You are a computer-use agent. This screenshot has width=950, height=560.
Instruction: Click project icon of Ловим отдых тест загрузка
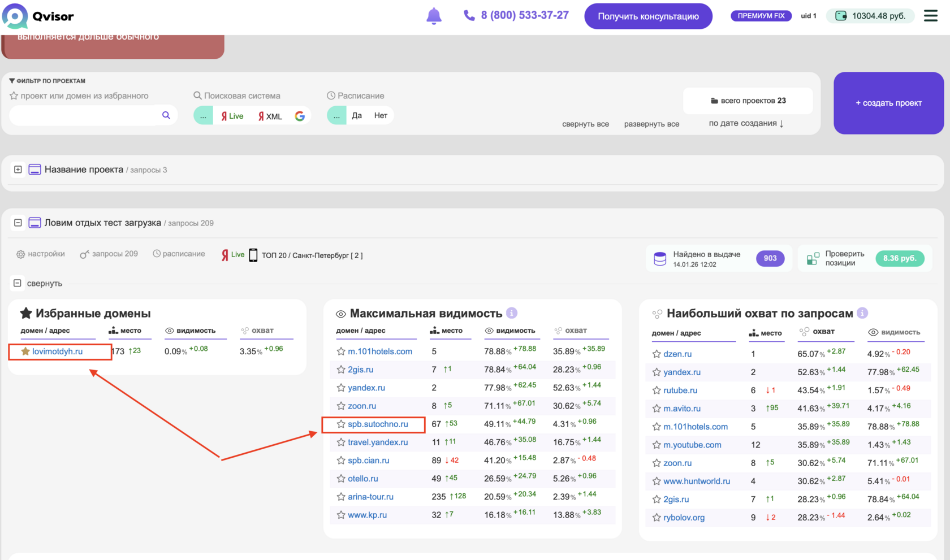coord(34,223)
